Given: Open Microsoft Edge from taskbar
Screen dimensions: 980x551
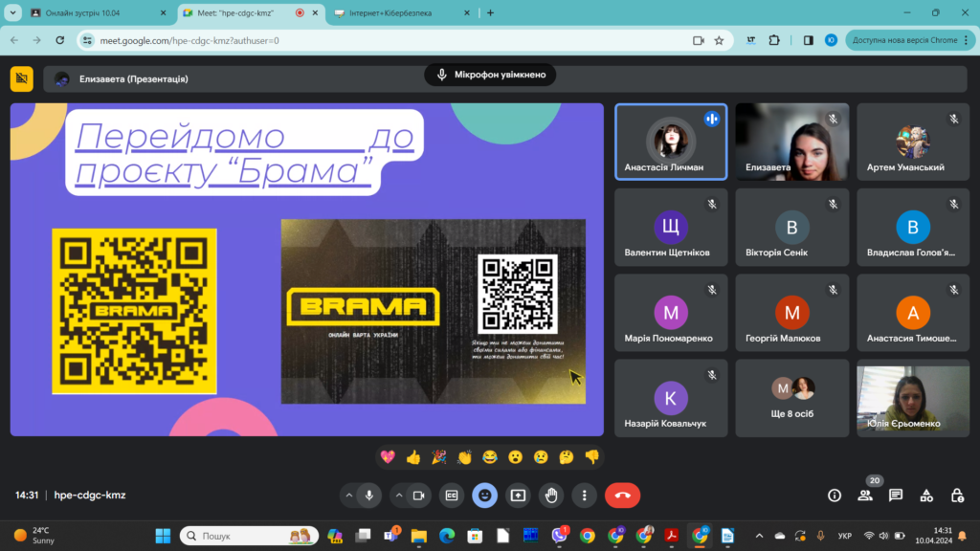Looking at the screenshot, I should tap(447, 536).
